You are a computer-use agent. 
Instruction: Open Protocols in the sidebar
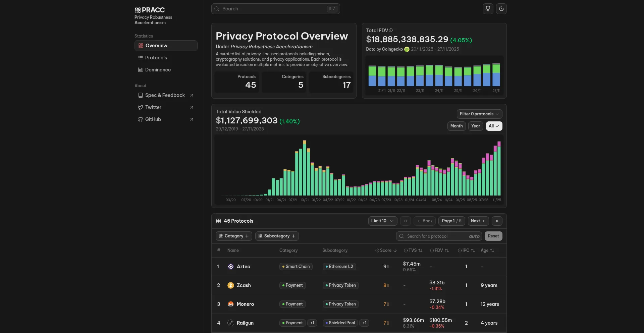[156, 58]
